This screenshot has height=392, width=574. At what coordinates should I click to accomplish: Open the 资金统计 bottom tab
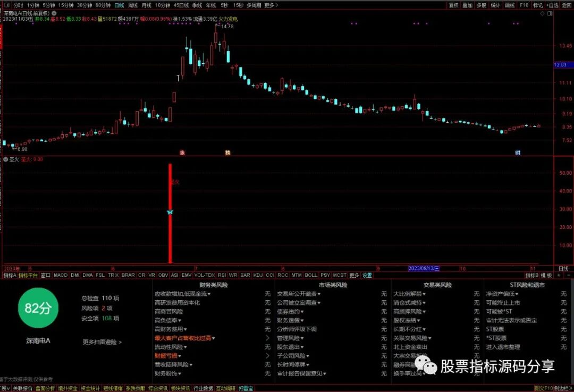point(90,388)
